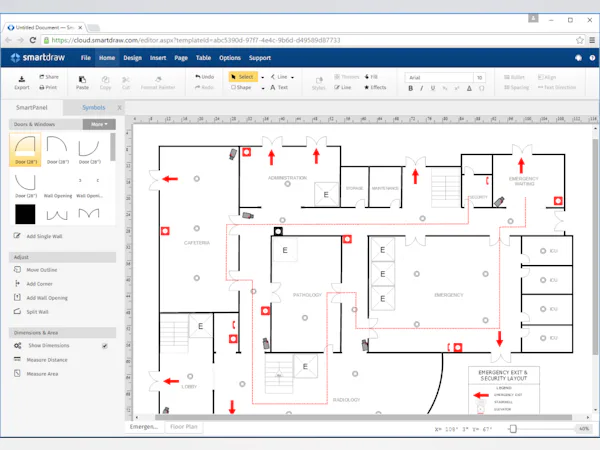This screenshot has width=600, height=450.
Task: Click the Cut scissors icon
Action: (126, 80)
